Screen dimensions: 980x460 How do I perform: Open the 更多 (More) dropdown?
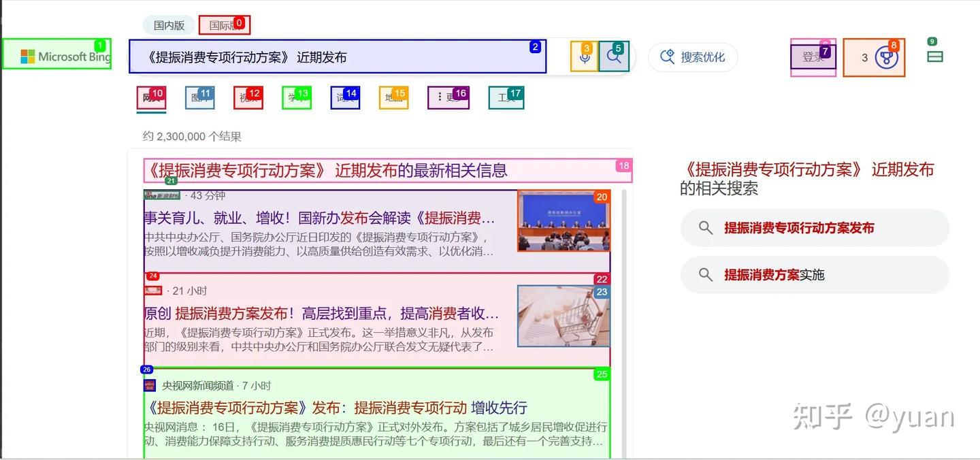[448, 97]
